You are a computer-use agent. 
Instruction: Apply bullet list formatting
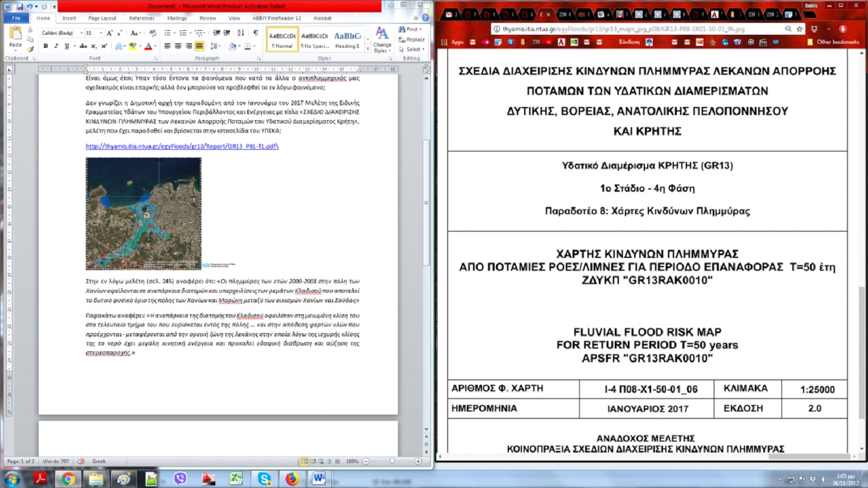(167, 33)
